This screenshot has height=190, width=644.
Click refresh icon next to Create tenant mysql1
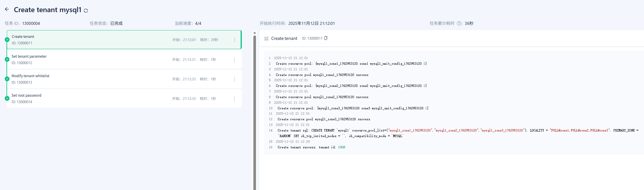click(86, 11)
